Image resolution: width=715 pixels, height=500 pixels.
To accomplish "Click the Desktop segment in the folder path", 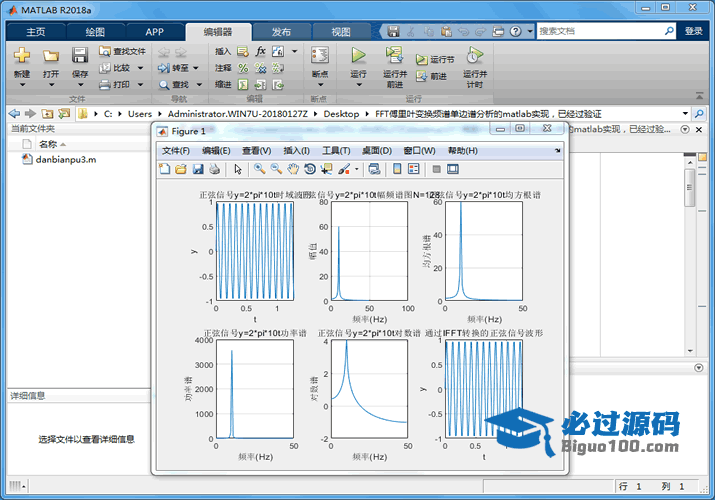I will click(341, 113).
